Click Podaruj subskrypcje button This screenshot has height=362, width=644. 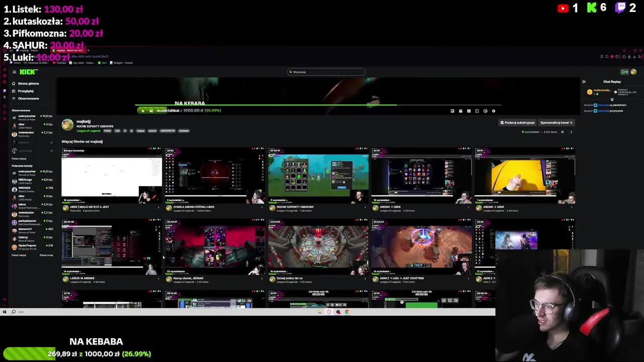coord(517,123)
